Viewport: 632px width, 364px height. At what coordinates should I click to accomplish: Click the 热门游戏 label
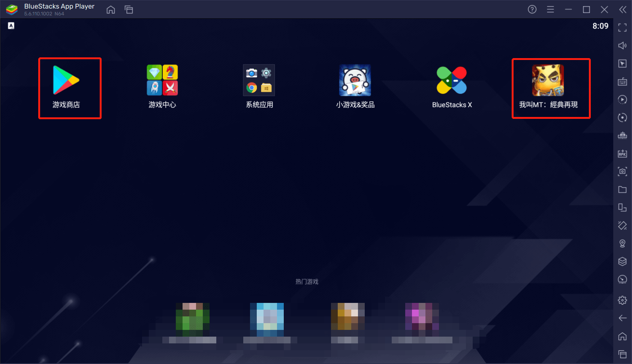click(x=307, y=282)
